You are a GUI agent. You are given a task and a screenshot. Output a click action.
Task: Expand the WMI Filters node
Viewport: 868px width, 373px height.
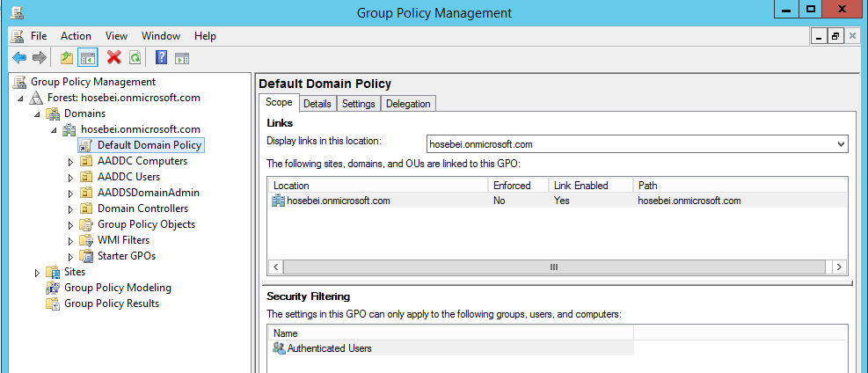(70, 241)
